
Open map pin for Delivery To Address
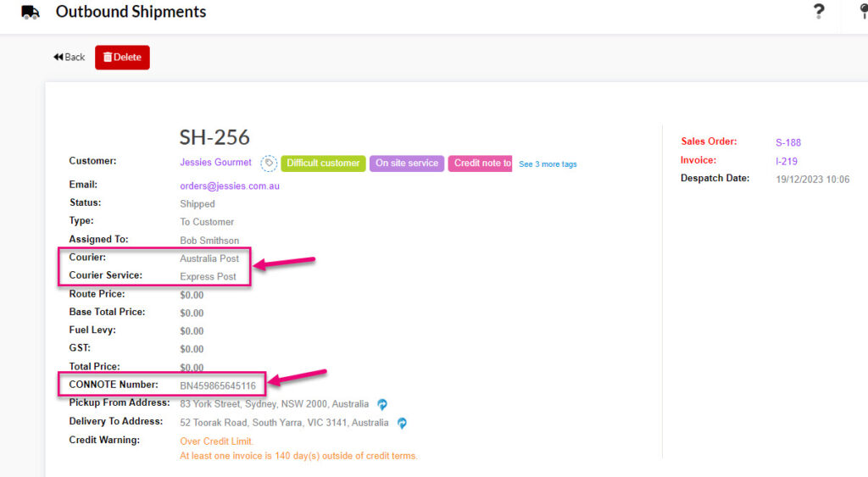(x=402, y=424)
